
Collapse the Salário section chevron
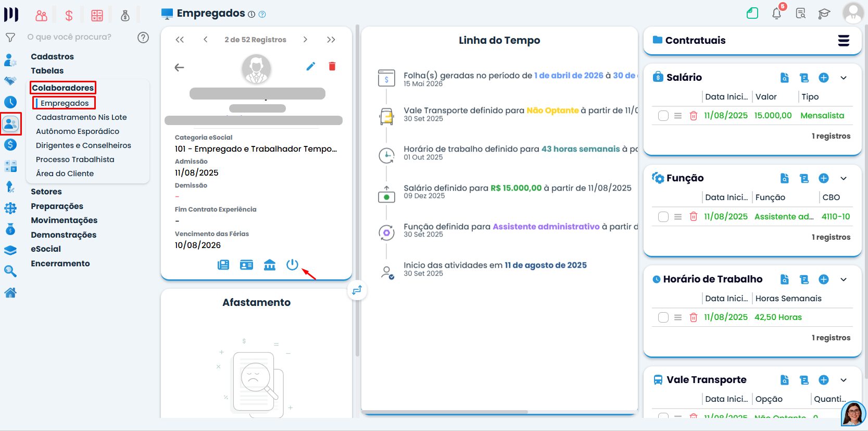(x=844, y=78)
